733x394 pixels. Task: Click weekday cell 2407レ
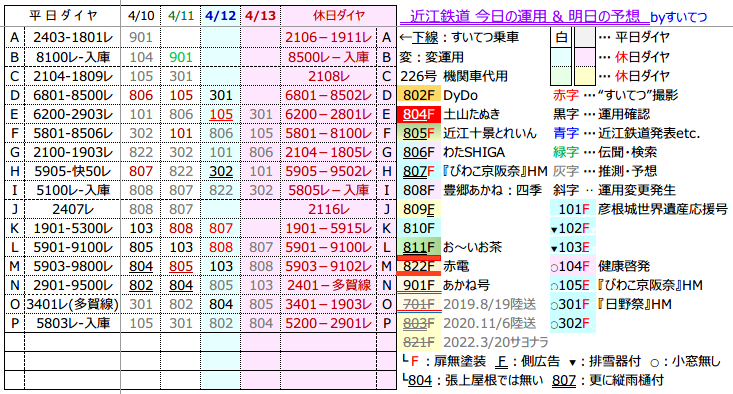pos(72,209)
